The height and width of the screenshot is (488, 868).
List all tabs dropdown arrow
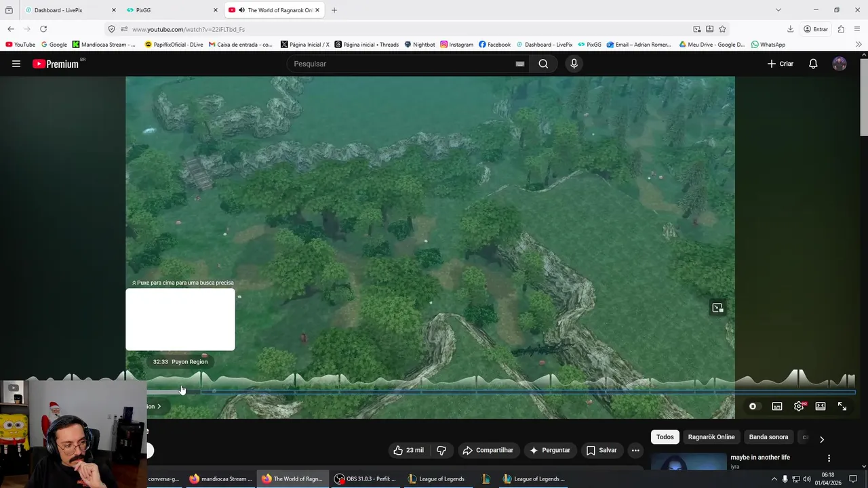(x=778, y=10)
